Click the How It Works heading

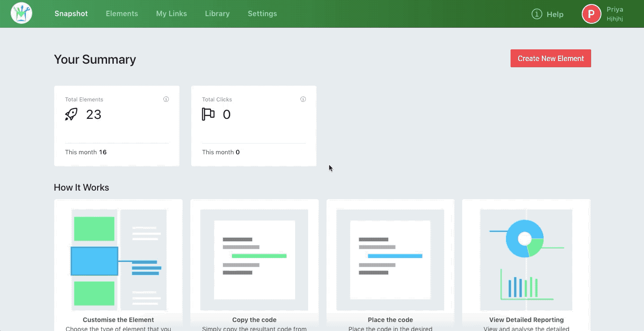82,187
